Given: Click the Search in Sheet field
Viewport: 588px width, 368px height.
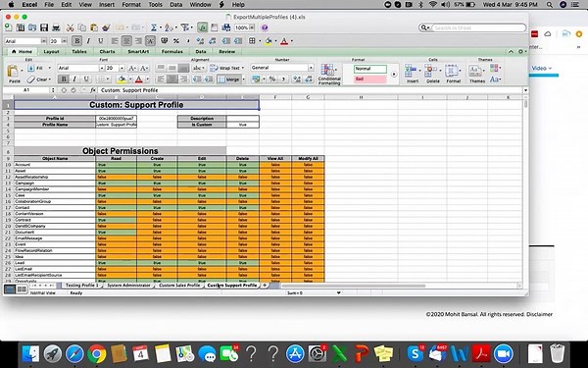Looking at the screenshot, I should [x=478, y=27].
